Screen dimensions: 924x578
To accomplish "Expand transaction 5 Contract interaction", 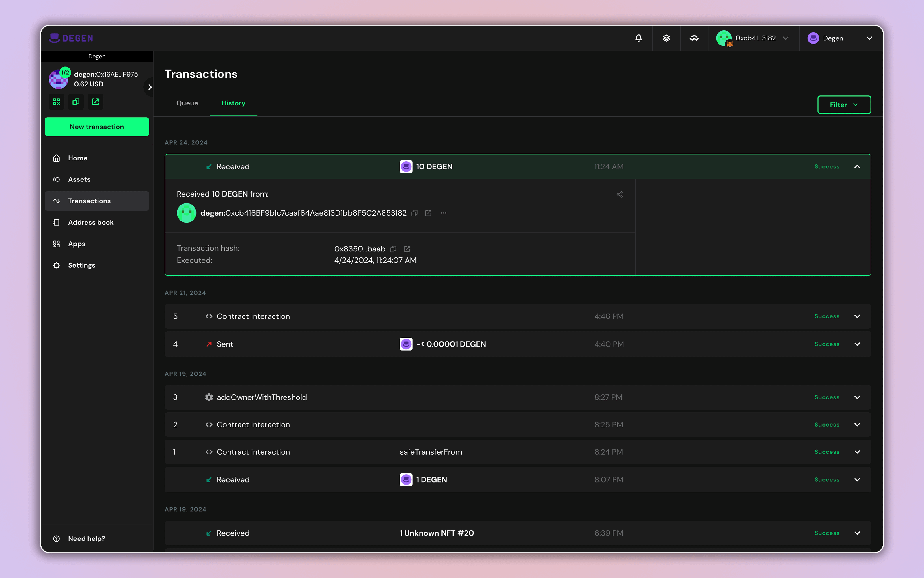I will (857, 316).
